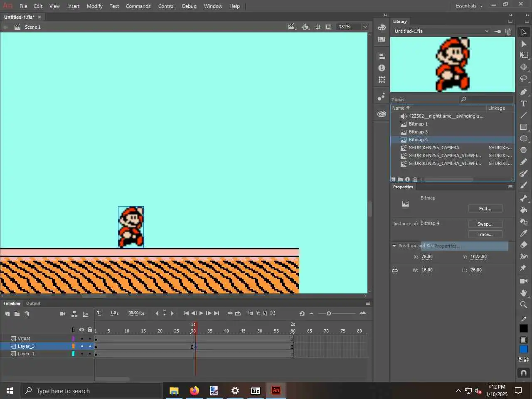Toggle visibility dot for Layer_1
The width and height of the screenshot is (532, 399).
pyautogui.click(x=82, y=354)
